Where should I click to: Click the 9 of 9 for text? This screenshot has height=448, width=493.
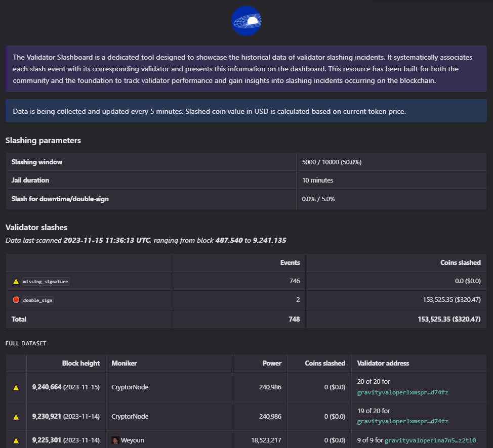click(x=370, y=440)
